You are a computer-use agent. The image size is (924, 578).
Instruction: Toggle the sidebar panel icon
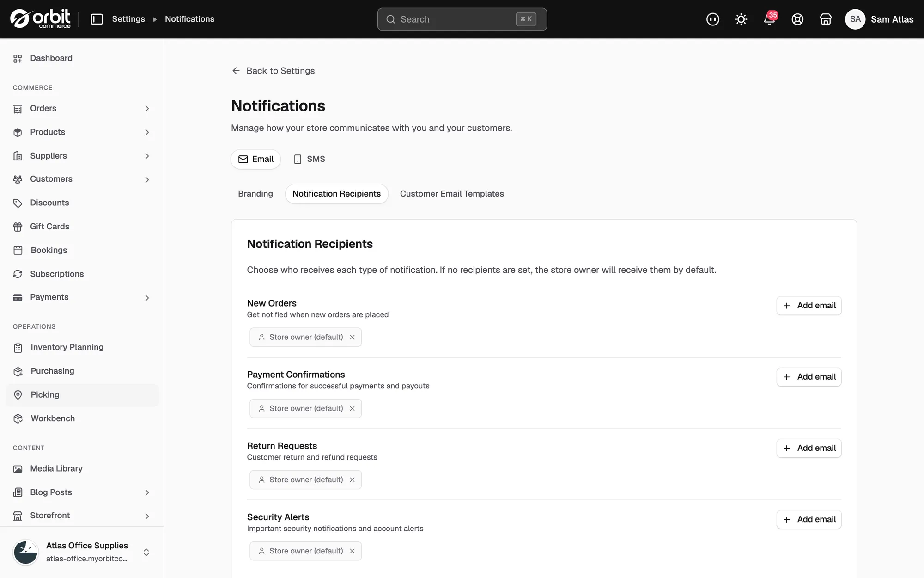tap(97, 19)
